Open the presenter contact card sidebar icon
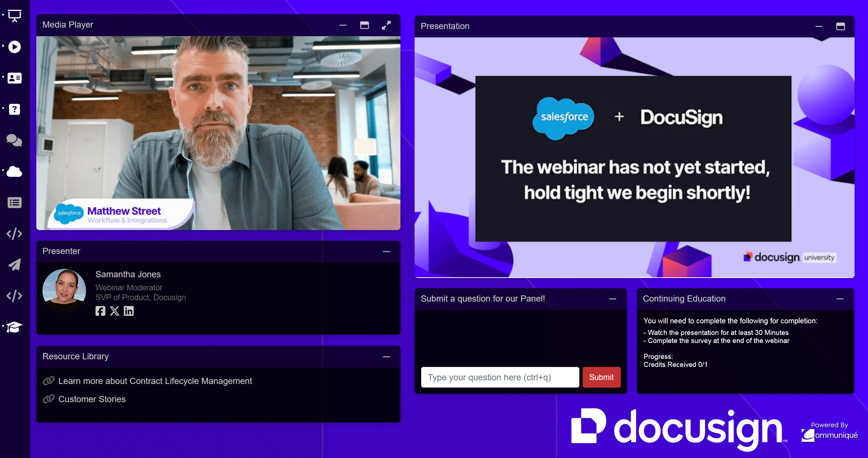 pos(15,78)
